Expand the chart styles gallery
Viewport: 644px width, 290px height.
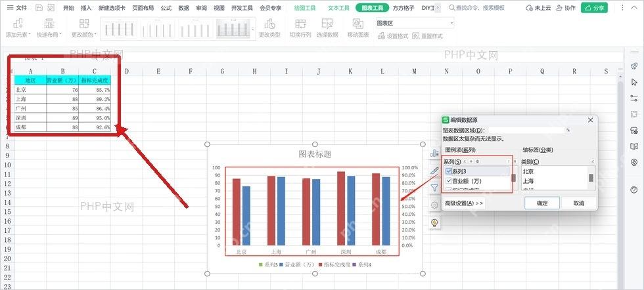click(253, 29)
